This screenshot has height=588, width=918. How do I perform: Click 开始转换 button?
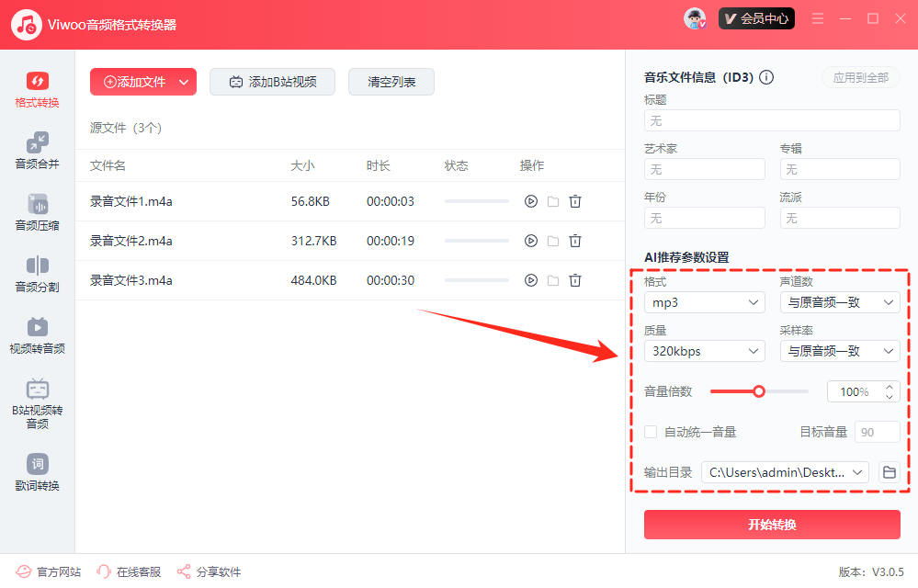772,525
